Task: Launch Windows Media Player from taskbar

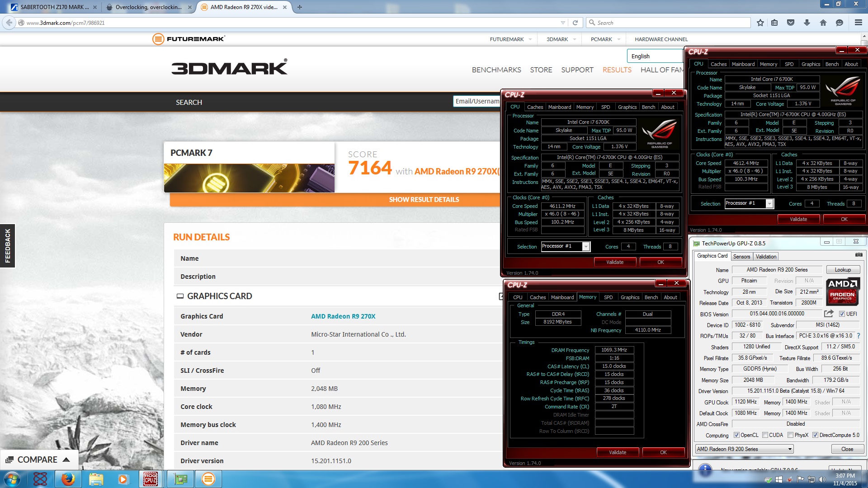Action: 123,479
